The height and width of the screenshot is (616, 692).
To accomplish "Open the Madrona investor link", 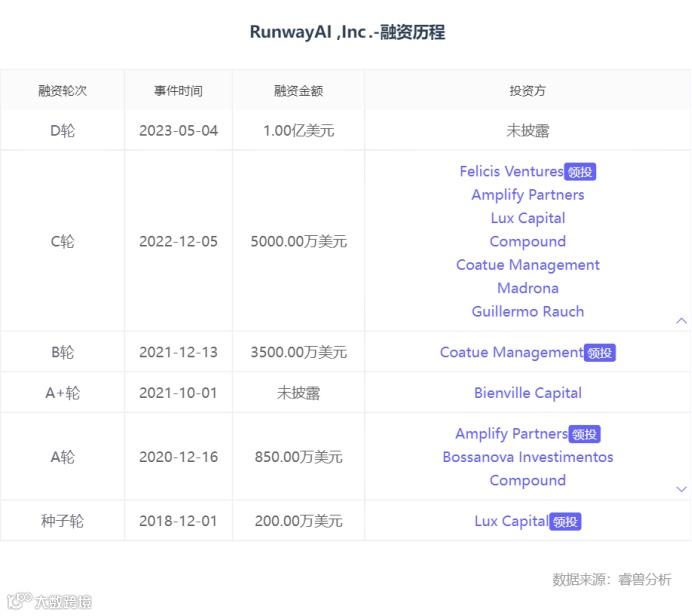I will pyautogui.click(x=527, y=288).
